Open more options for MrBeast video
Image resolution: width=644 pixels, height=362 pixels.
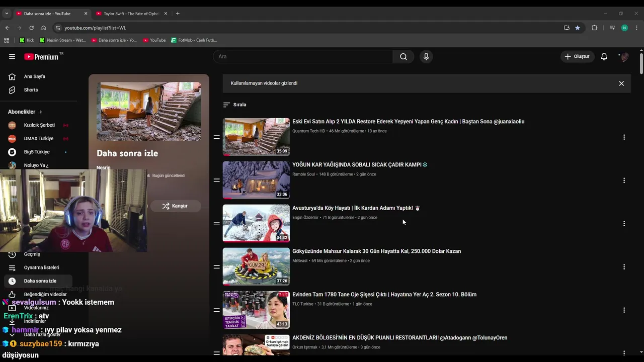click(624, 267)
